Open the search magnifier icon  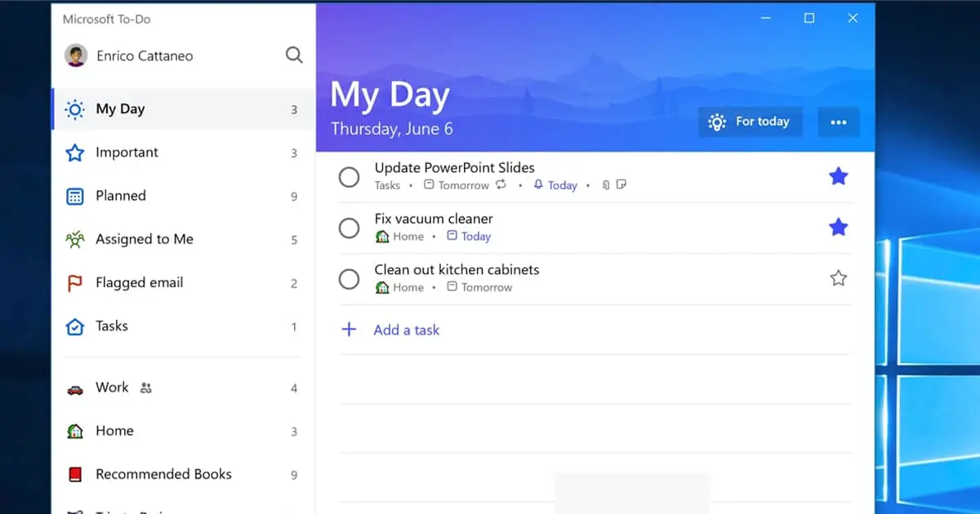tap(294, 55)
